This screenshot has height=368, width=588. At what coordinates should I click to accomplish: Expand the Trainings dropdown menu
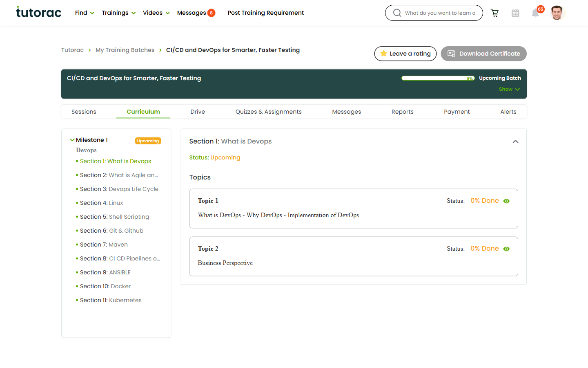[118, 13]
